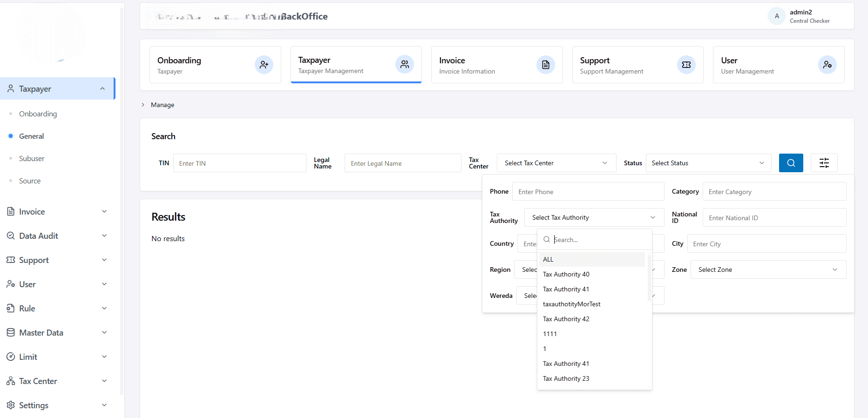Click the Onboarding card add-user icon
Image resolution: width=868 pixels, height=418 pixels.
tap(264, 65)
